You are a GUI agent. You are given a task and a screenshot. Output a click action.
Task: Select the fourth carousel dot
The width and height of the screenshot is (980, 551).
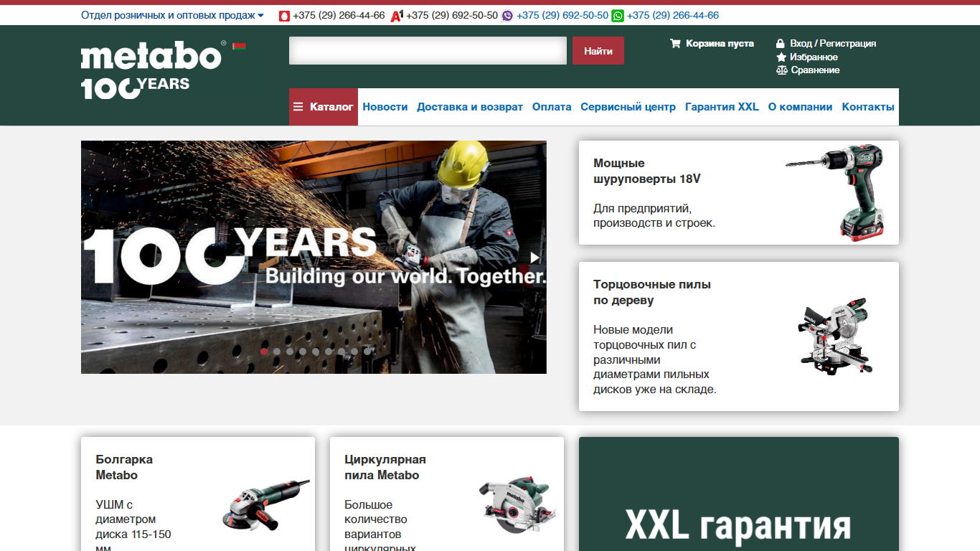(x=303, y=352)
